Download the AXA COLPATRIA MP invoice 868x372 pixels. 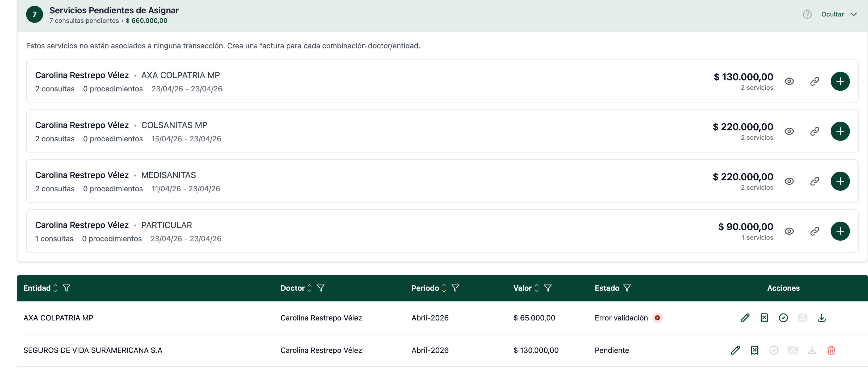point(822,318)
